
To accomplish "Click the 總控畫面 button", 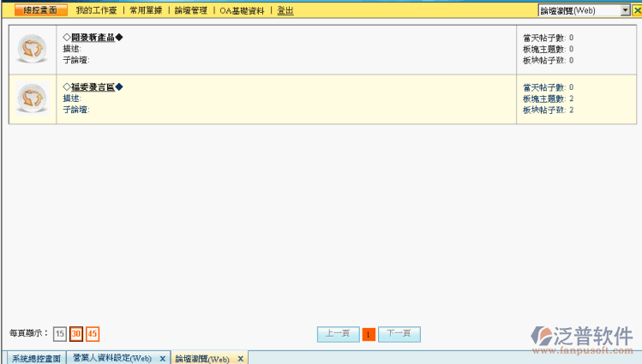I will (x=40, y=11).
